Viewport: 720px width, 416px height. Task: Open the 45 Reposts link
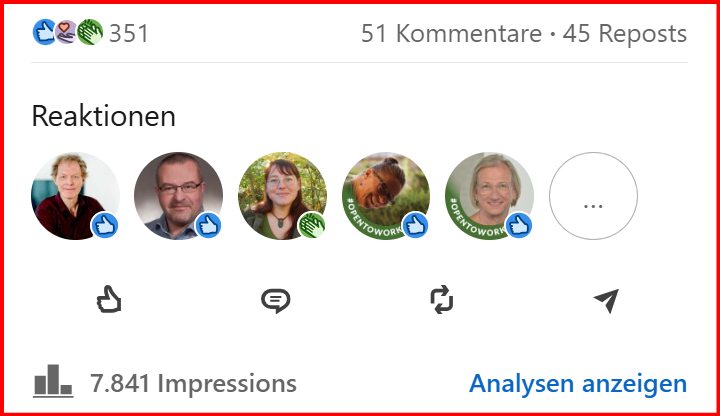(x=625, y=34)
